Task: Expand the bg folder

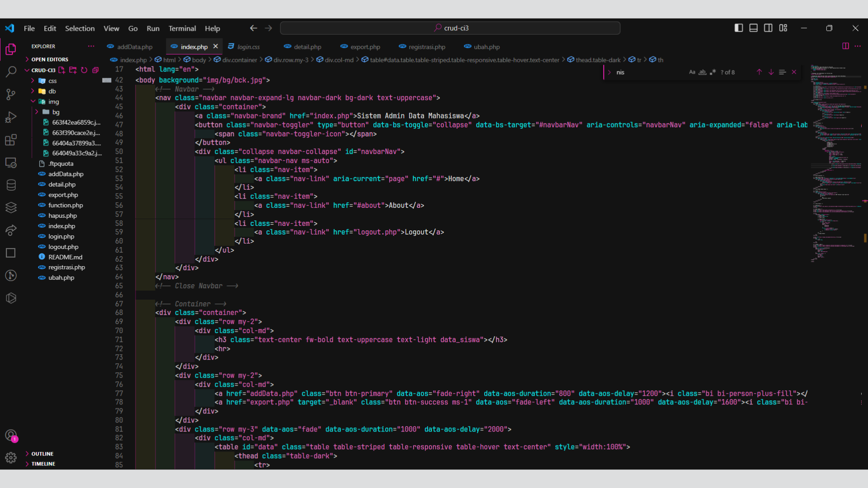Action: [x=56, y=112]
